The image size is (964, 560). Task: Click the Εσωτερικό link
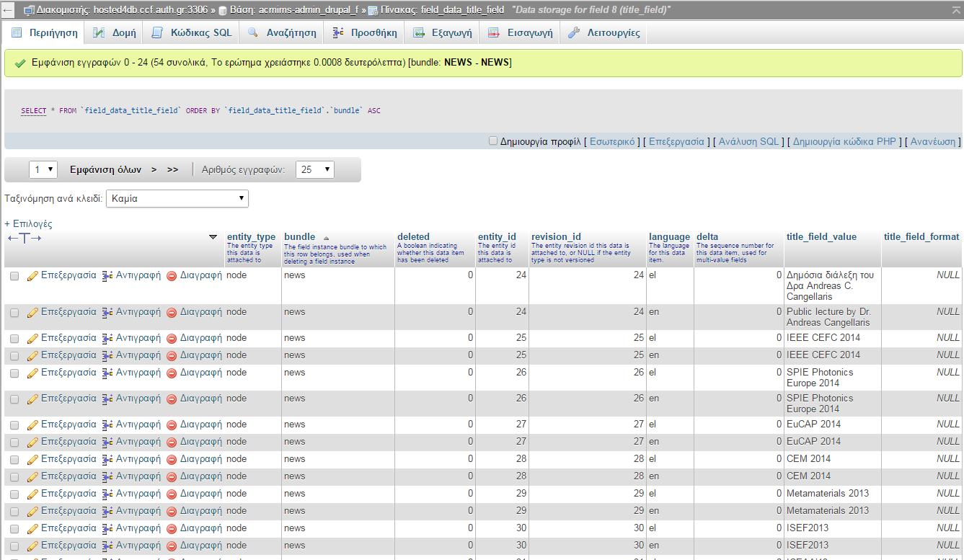click(x=613, y=141)
